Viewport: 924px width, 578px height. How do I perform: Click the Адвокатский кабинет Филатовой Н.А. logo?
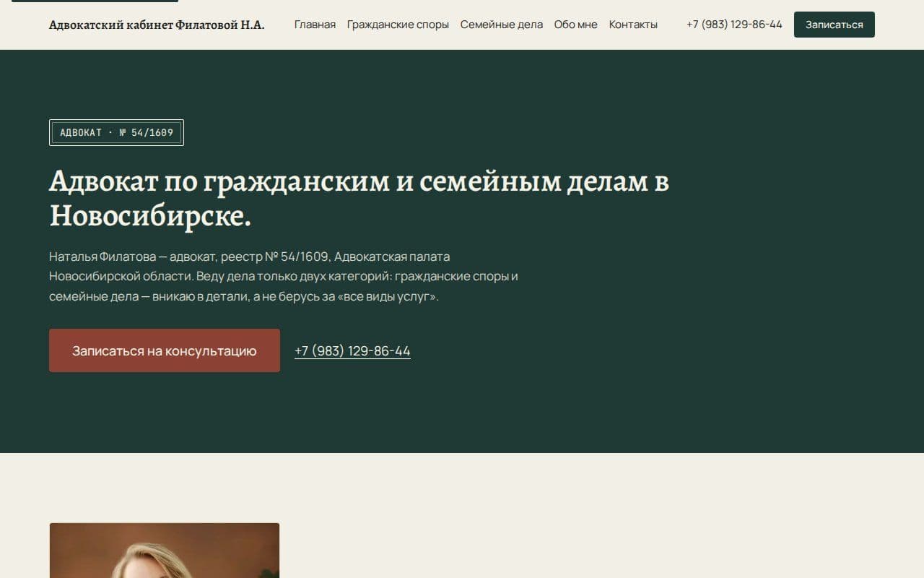click(x=157, y=25)
